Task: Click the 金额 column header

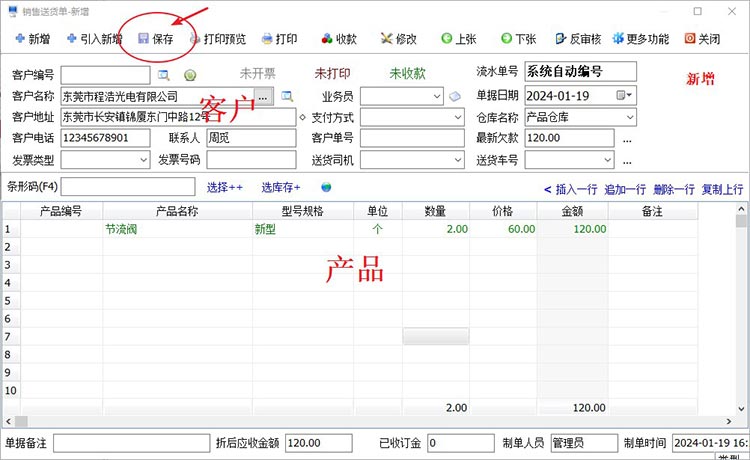Action: coord(573,211)
